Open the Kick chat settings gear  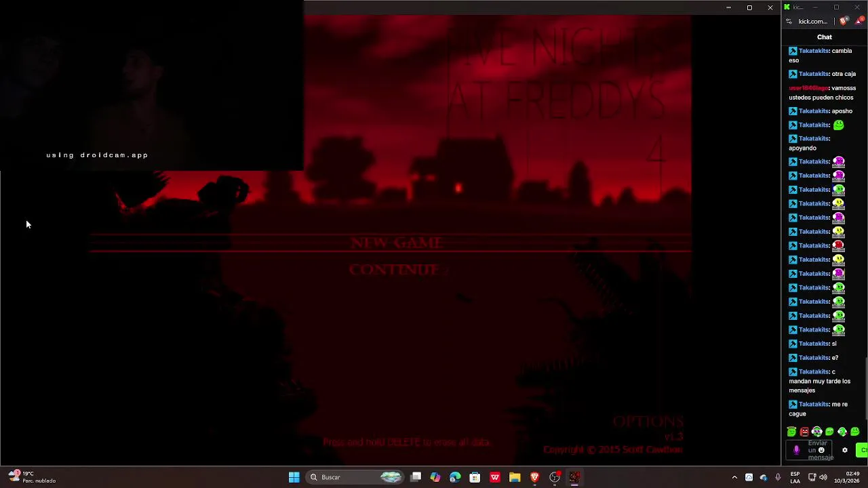pos(844,450)
